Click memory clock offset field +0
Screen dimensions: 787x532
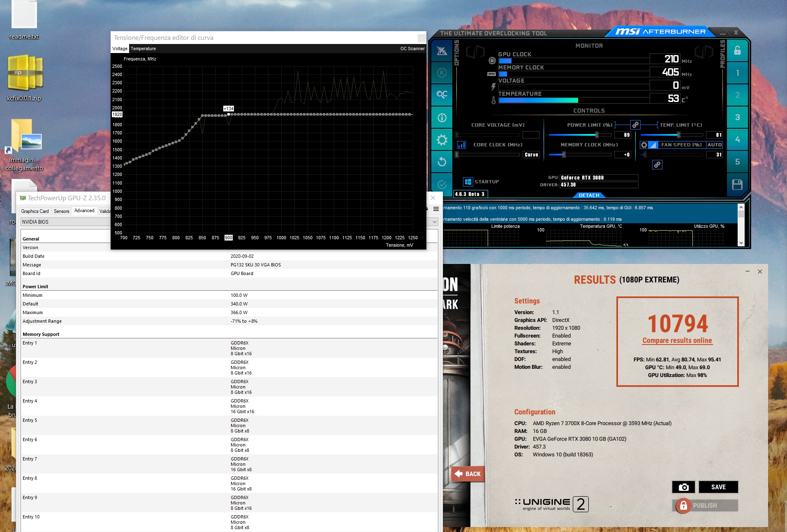[x=622, y=155]
